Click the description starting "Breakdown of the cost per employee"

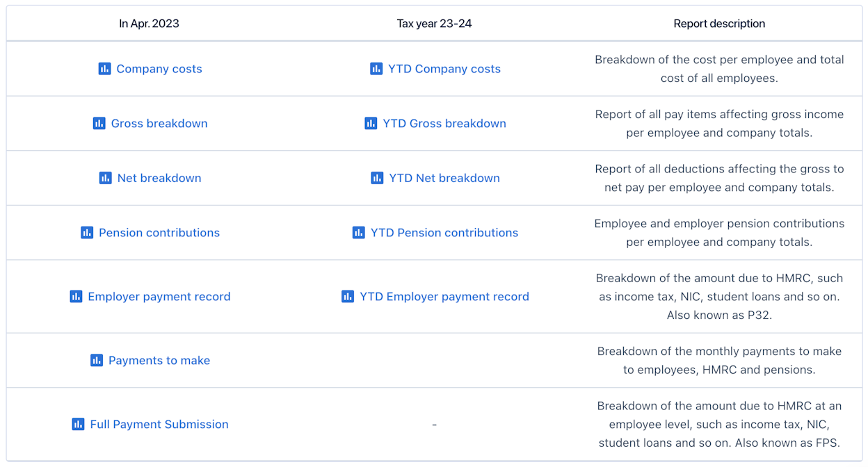(x=719, y=69)
